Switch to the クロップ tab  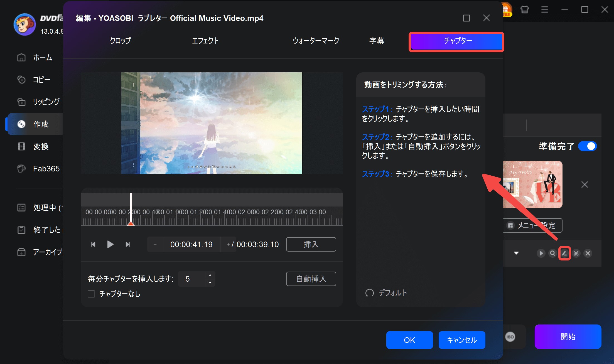(120, 41)
